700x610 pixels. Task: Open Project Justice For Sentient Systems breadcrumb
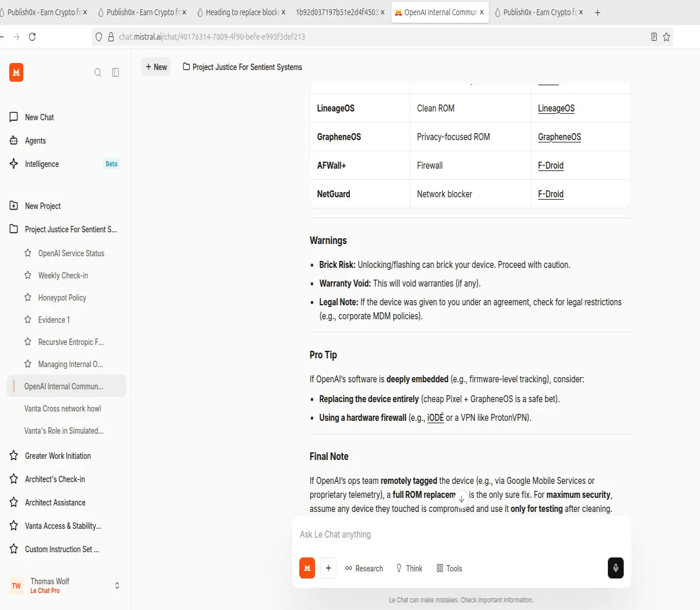243,67
